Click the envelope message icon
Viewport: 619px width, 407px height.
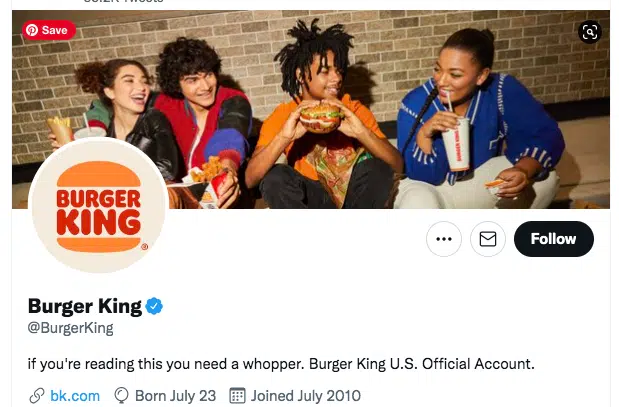tap(488, 239)
